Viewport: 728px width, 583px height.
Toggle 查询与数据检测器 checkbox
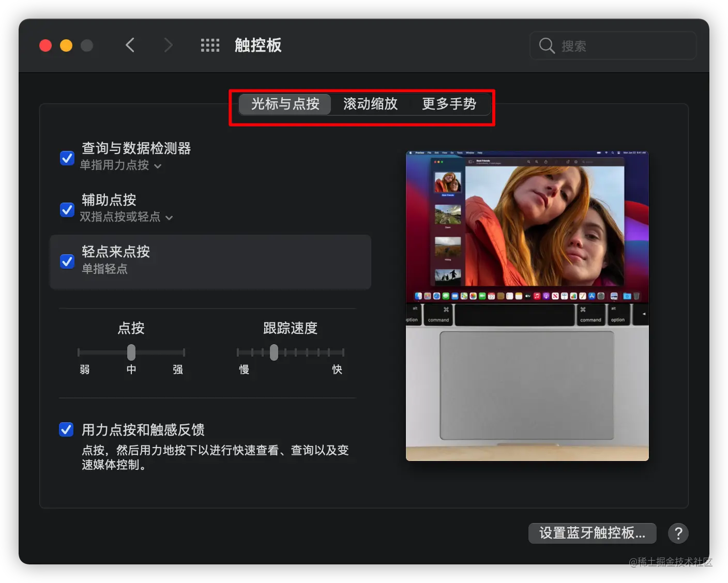67,158
